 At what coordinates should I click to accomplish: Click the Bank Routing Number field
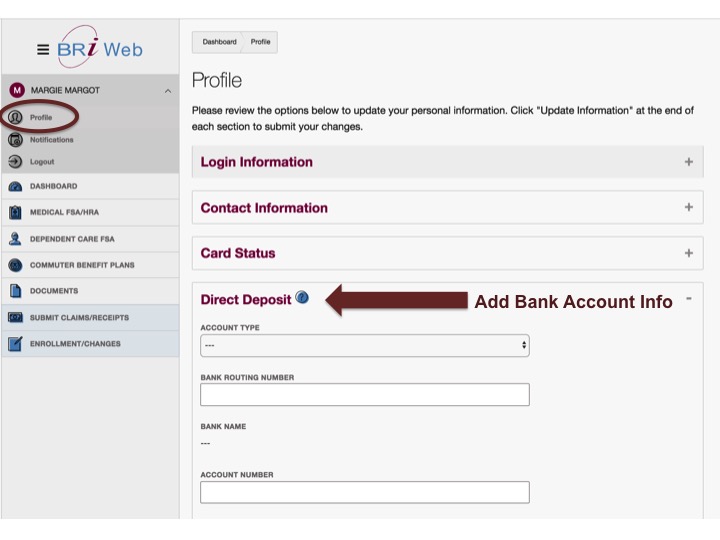click(x=364, y=394)
